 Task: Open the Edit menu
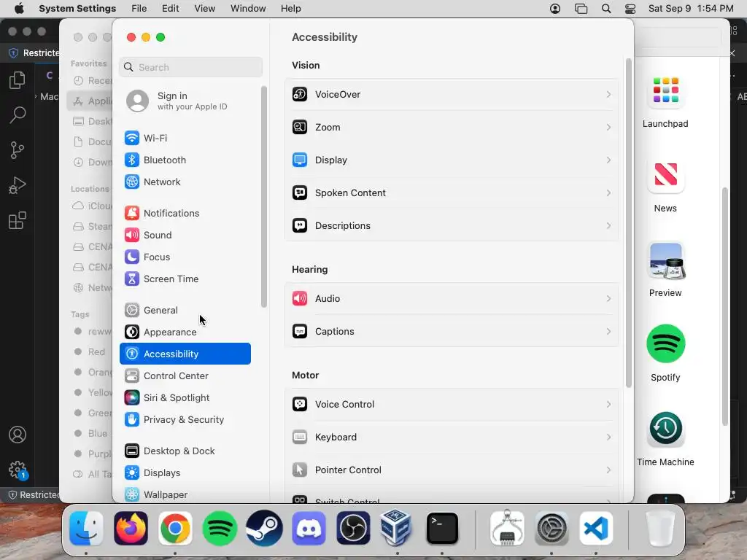pos(170,9)
